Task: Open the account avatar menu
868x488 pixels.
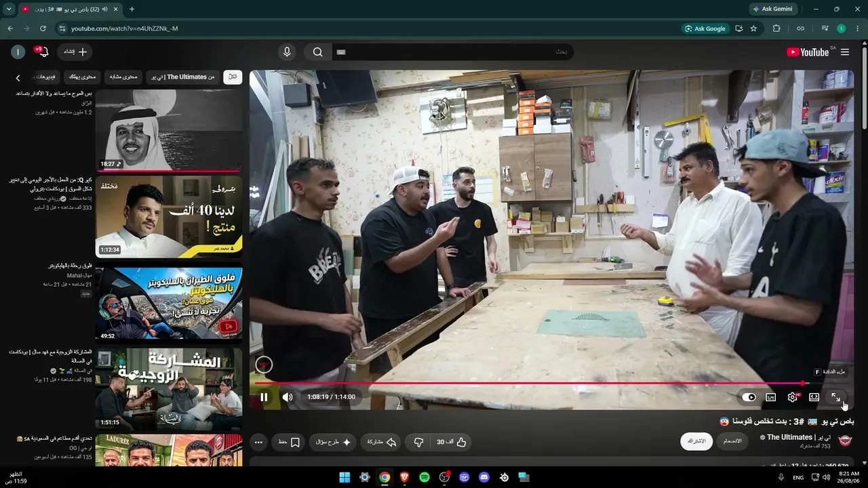Action: pos(18,52)
